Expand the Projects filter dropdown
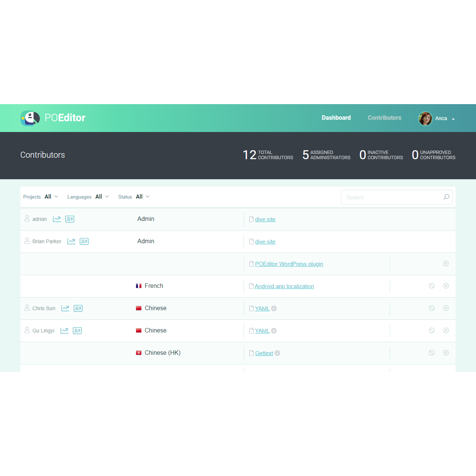This screenshot has height=476, width=476. point(51,197)
